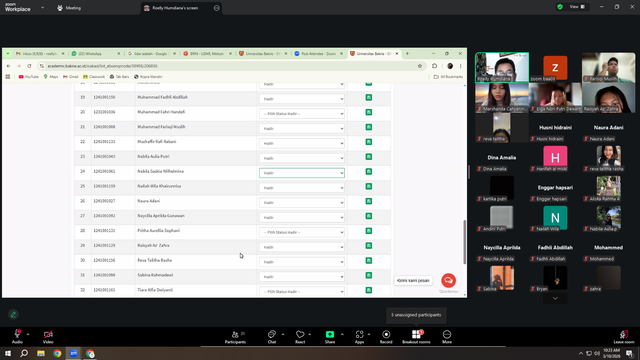The height and width of the screenshot is (360, 640).
Task: Reload the page in the browser
Action: (x=29, y=66)
